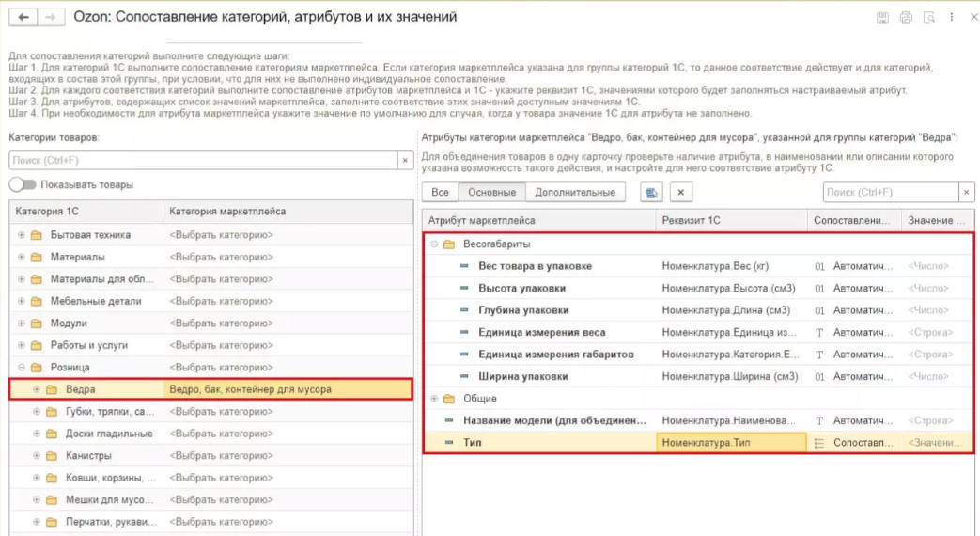Screen dimensions: 980x536
Task: Select the Доски гладильные folder icon
Action: 52,434
